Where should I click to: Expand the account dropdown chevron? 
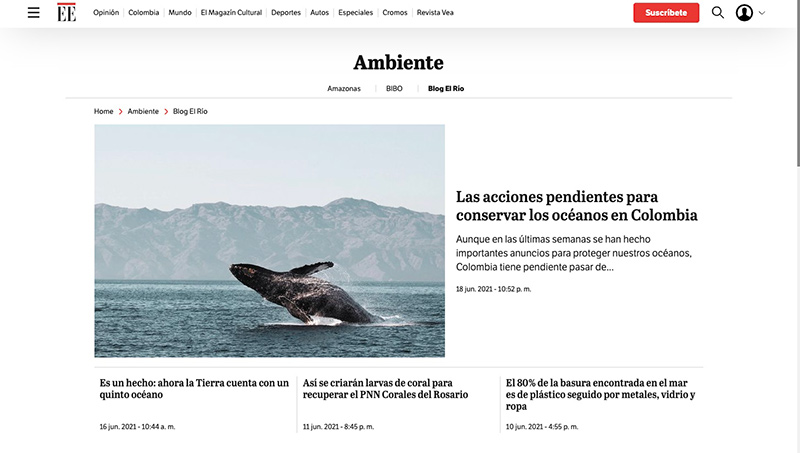[x=763, y=13]
